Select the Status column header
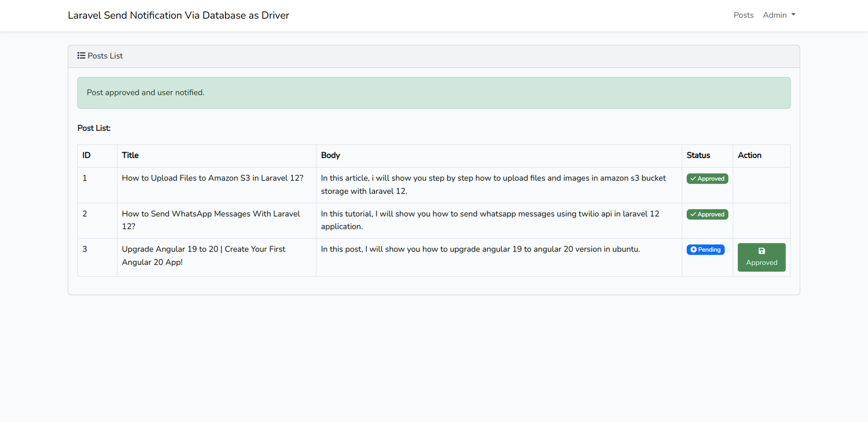 [x=698, y=155]
